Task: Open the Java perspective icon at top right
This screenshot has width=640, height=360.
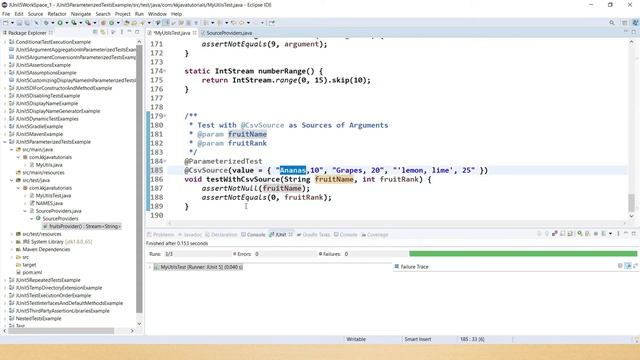Action: point(635,23)
